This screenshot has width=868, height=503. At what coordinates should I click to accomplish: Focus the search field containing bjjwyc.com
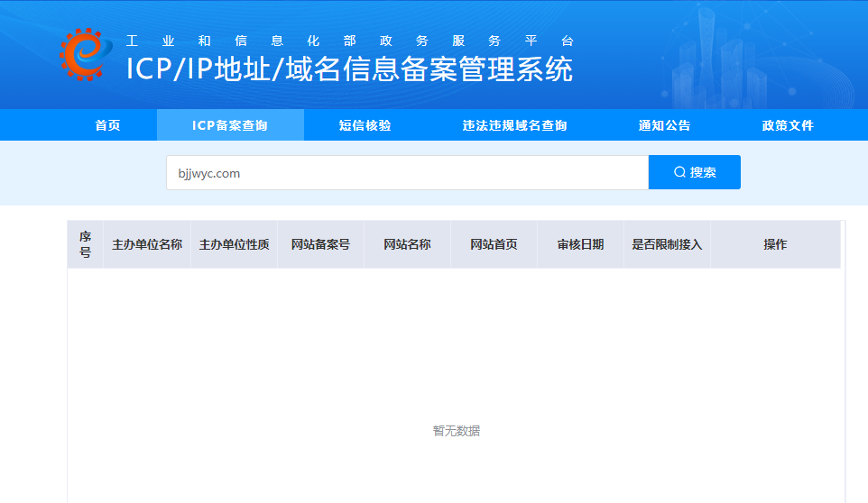pyautogui.click(x=406, y=173)
